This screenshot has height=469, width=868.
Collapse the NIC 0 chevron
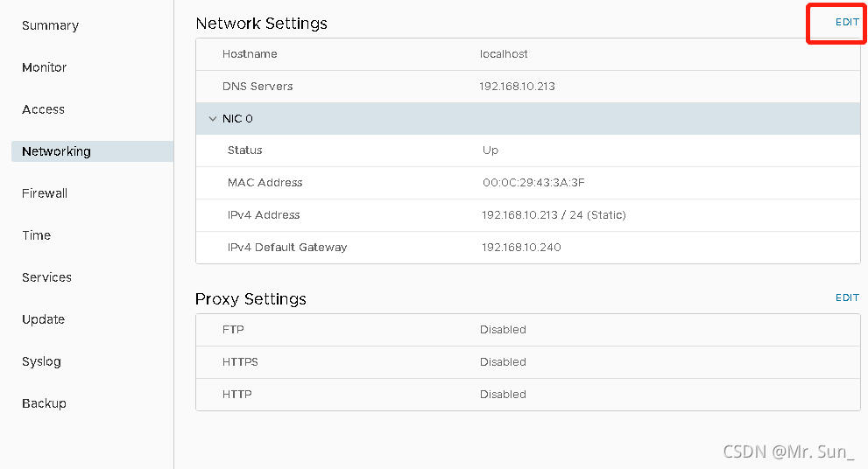click(212, 119)
